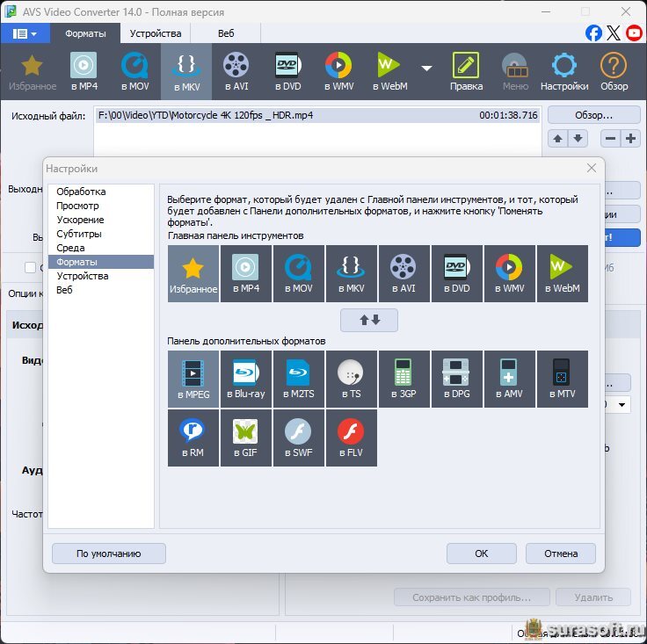
Task: Confirm settings with OK button
Action: pyautogui.click(x=482, y=554)
